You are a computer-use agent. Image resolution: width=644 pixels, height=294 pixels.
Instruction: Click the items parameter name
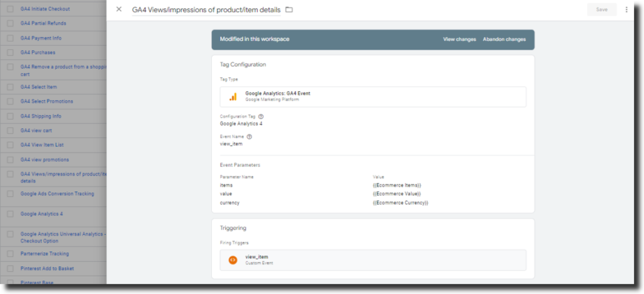click(226, 186)
